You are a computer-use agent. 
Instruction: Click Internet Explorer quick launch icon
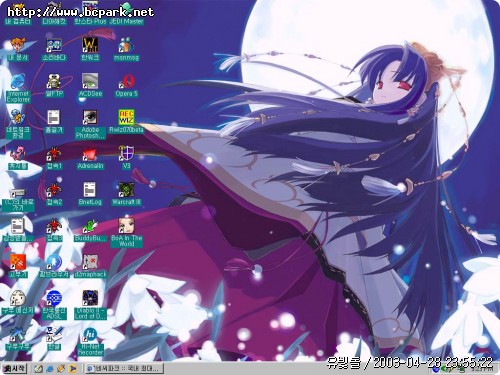click(x=50, y=369)
